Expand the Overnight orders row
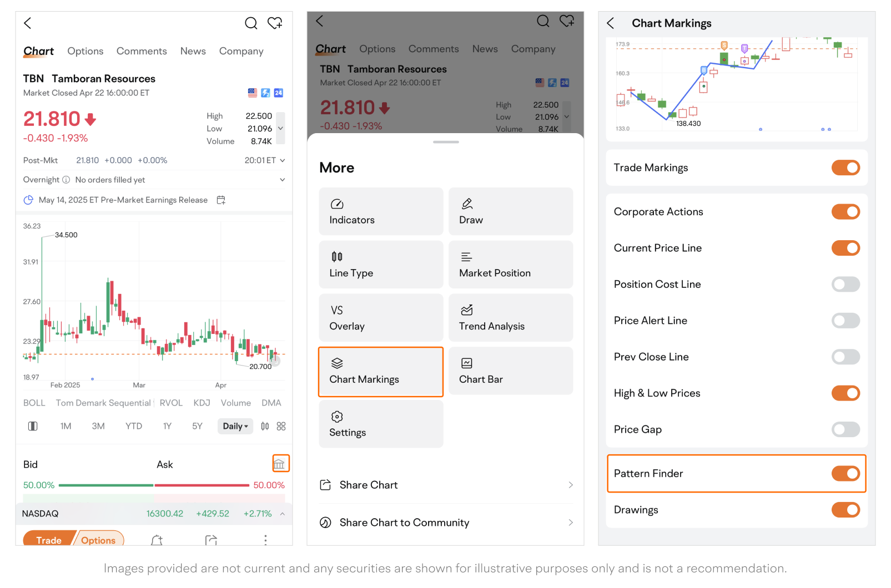This screenshot has height=588, width=891. pyautogui.click(x=282, y=180)
